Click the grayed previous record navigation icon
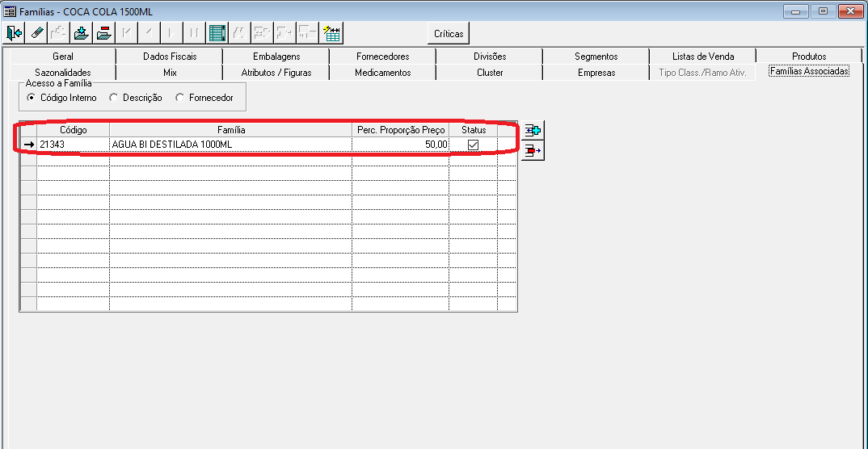 [150, 33]
